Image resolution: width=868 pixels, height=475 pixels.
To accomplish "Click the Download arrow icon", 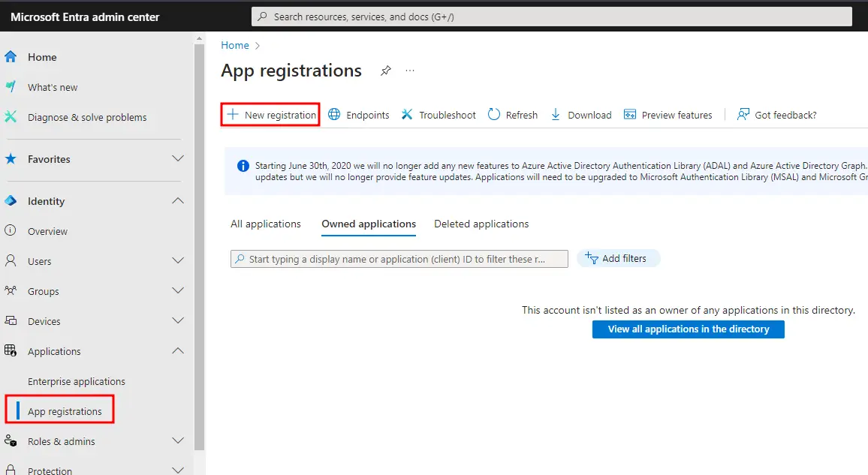I will [555, 115].
